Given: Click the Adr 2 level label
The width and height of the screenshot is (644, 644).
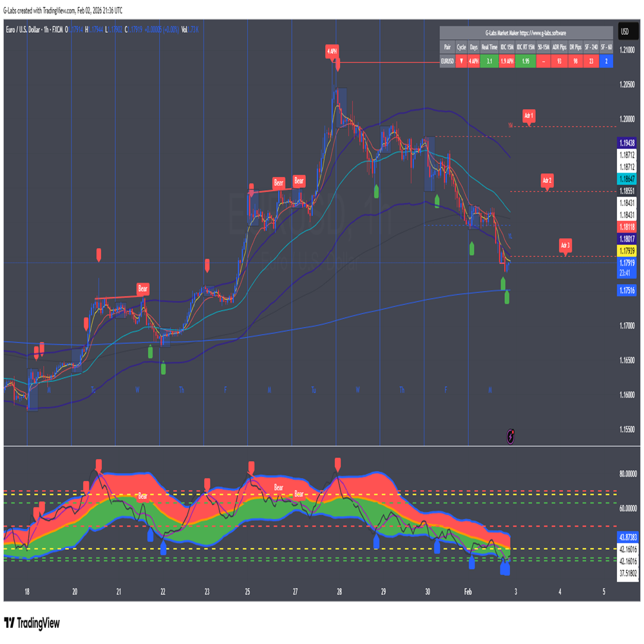Looking at the screenshot, I should coord(547,180).
